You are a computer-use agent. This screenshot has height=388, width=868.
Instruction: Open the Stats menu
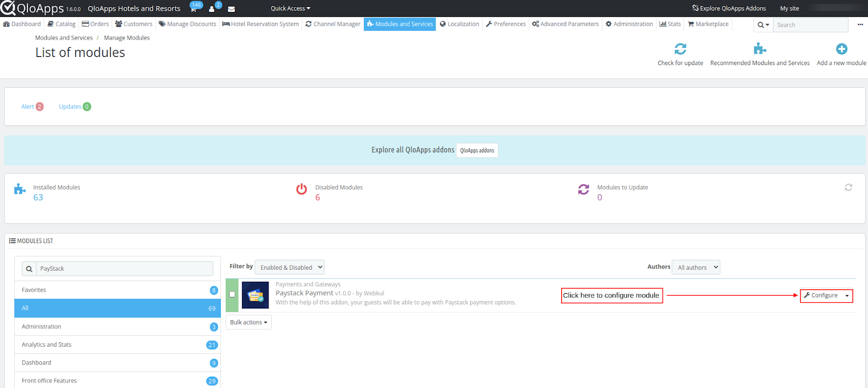click(x=670, y=24)
